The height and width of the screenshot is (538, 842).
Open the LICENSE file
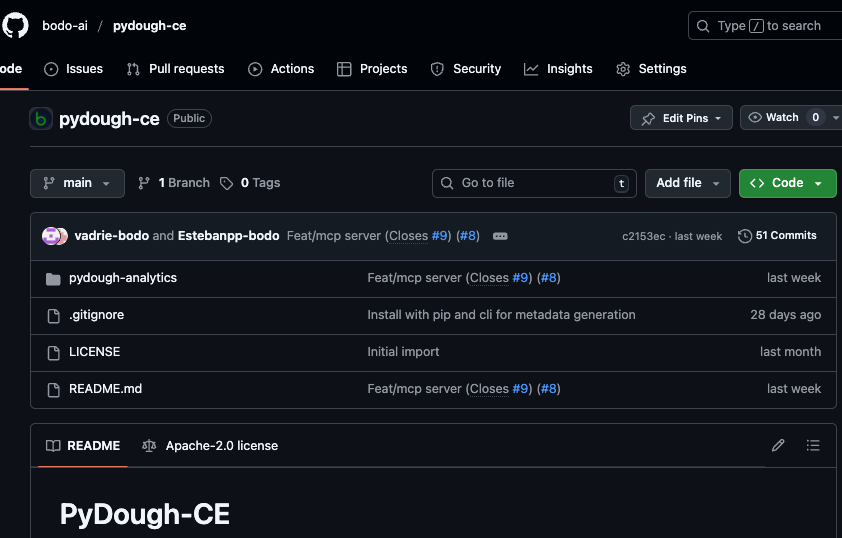coord(95,352)
